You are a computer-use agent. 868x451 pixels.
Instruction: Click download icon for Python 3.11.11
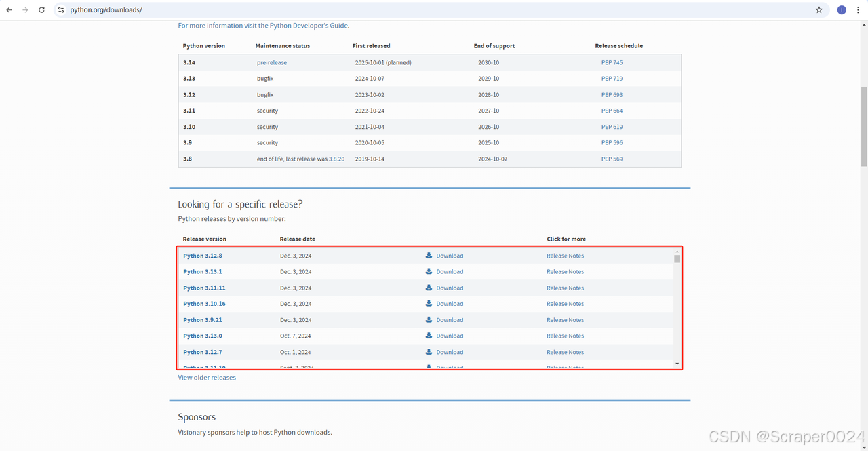coord(429,288)
